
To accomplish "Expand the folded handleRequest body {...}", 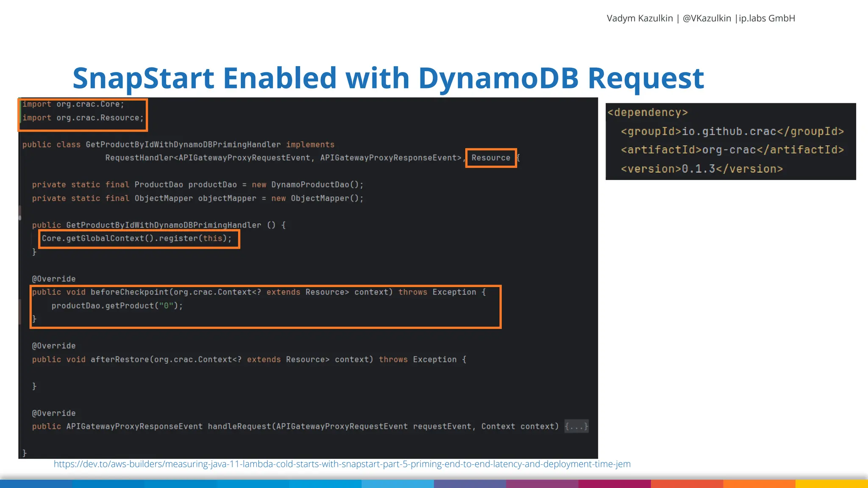I will (576, 427).
